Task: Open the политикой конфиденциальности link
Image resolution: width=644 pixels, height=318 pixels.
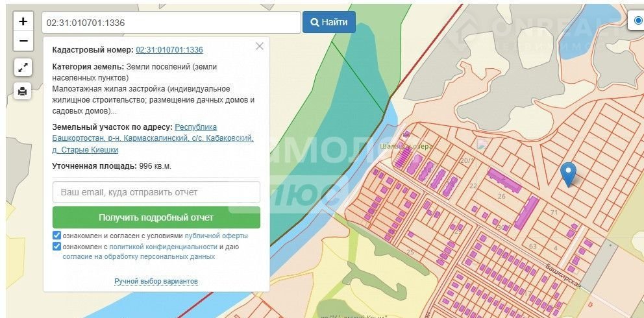Action: coord(163,247)
